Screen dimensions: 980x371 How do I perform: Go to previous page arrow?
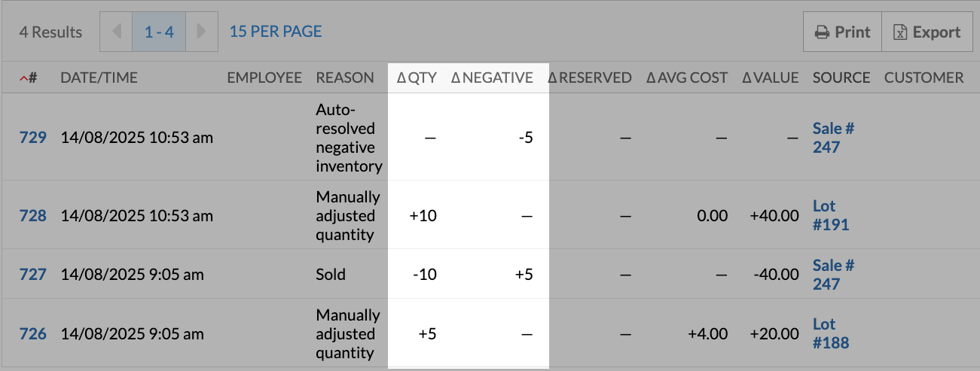point(116,32)
